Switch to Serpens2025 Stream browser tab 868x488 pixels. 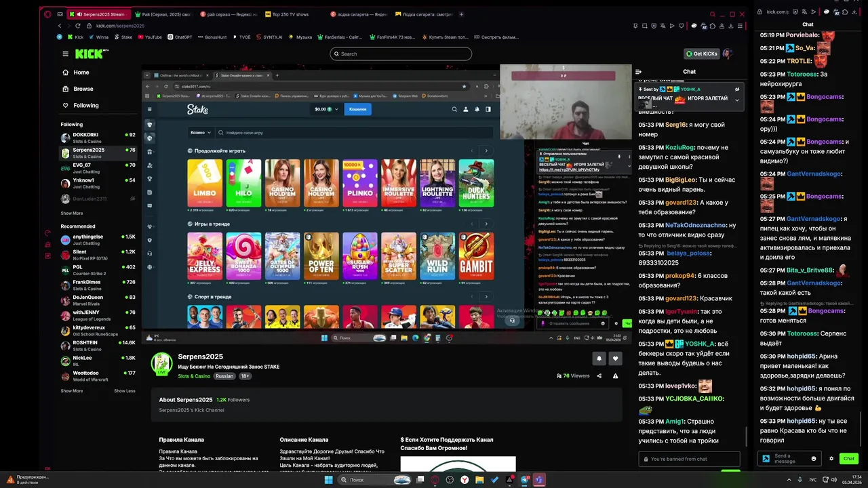point(98,14)
